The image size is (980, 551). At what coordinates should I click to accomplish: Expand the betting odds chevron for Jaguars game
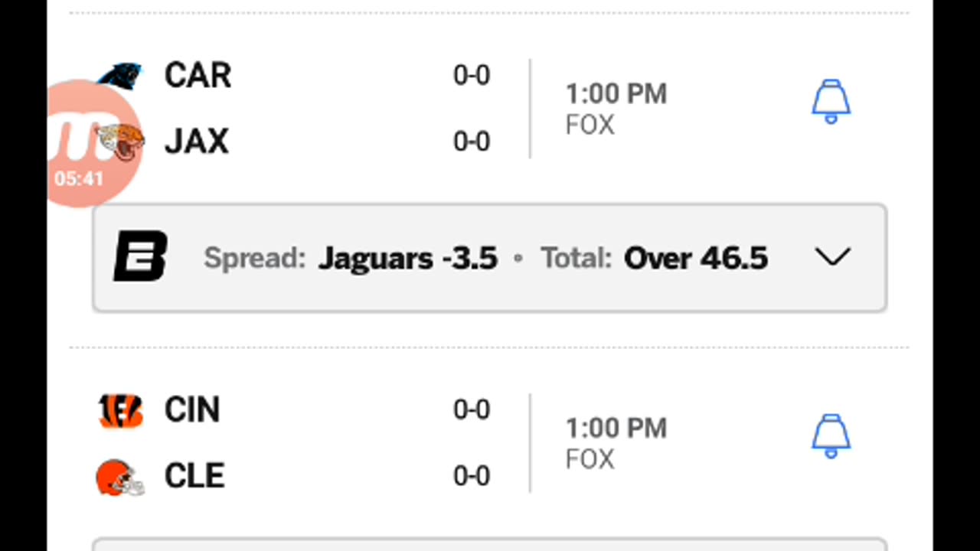[x=832, y=257]
